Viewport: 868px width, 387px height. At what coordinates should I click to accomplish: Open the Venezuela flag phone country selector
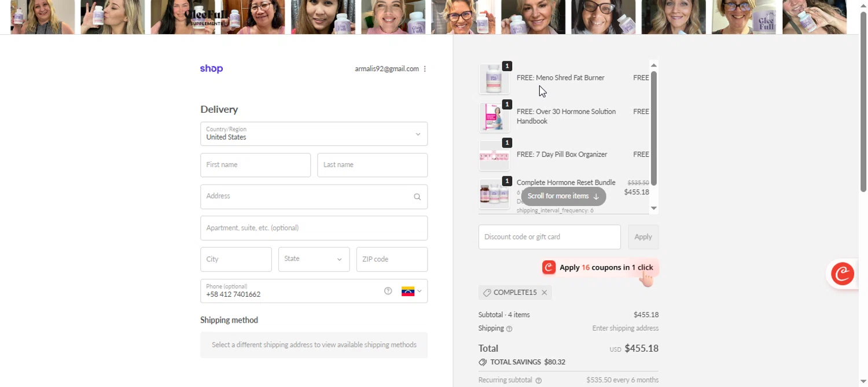click(x=411, y=291)
